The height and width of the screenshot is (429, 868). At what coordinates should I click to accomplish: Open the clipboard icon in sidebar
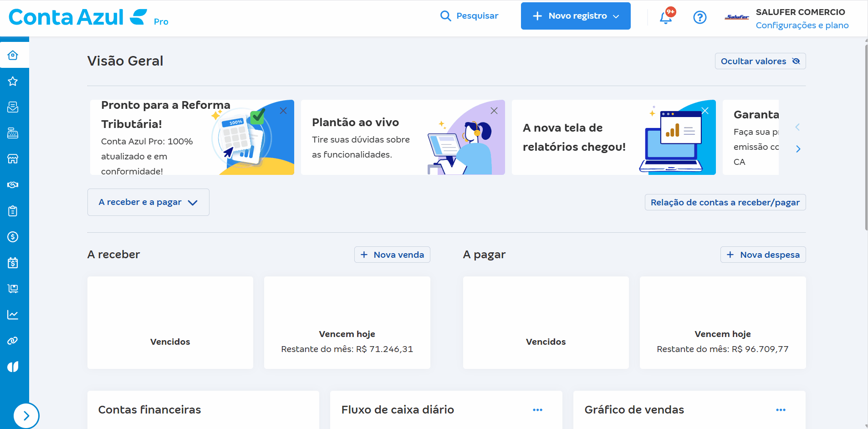point(13,211)
